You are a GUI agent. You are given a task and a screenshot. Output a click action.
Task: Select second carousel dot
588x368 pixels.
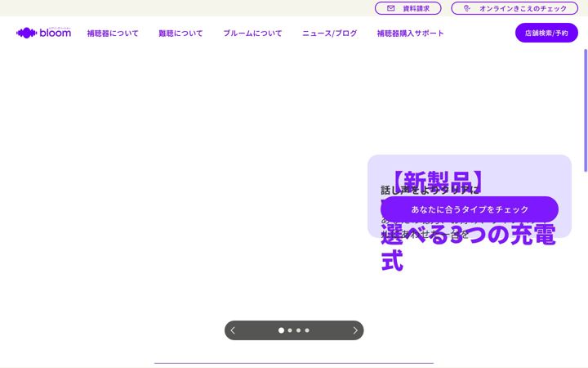tap(290, 330)
